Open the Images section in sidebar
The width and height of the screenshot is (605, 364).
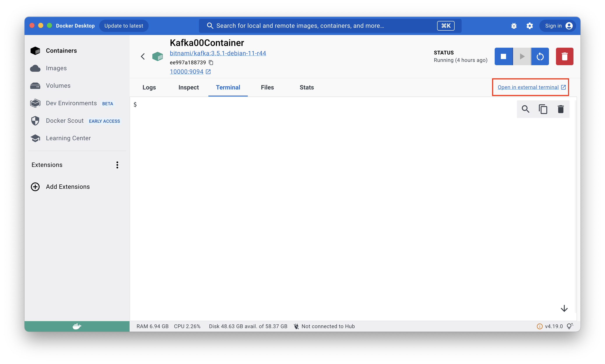56,68
